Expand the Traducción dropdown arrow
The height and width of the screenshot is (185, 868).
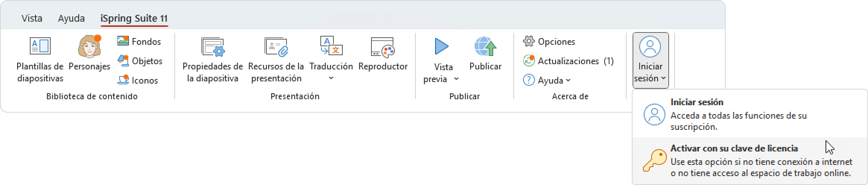pos(331,78)
